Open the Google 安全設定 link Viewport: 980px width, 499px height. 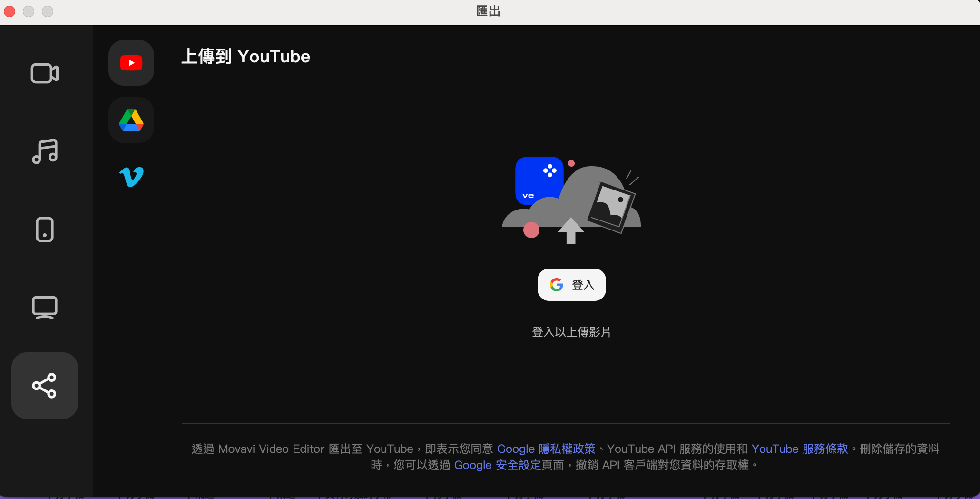pyautogui.click(x=498, y=465)
